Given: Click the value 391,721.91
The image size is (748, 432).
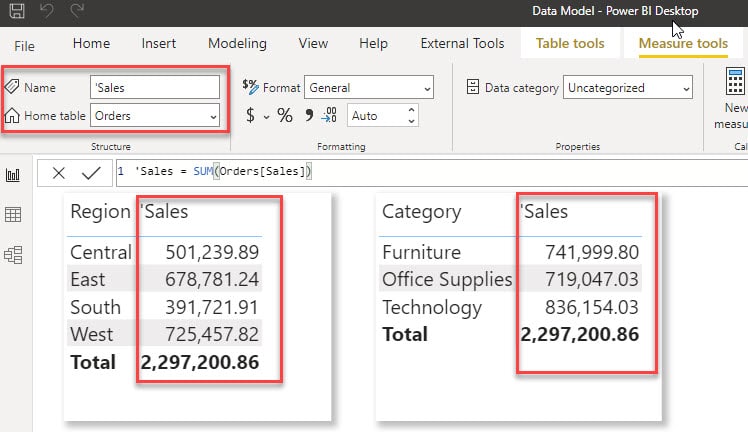Looking at the screenshot, I should tap(212, 307).
